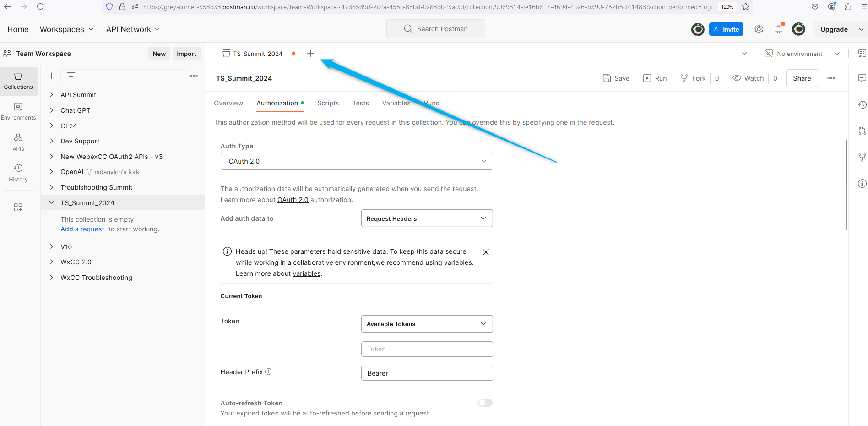Fork the collection
This screenshot has height=426, width=868.
[x=693, y=78]
